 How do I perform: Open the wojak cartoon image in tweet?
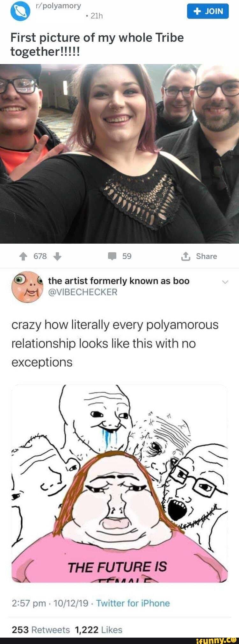119,483
